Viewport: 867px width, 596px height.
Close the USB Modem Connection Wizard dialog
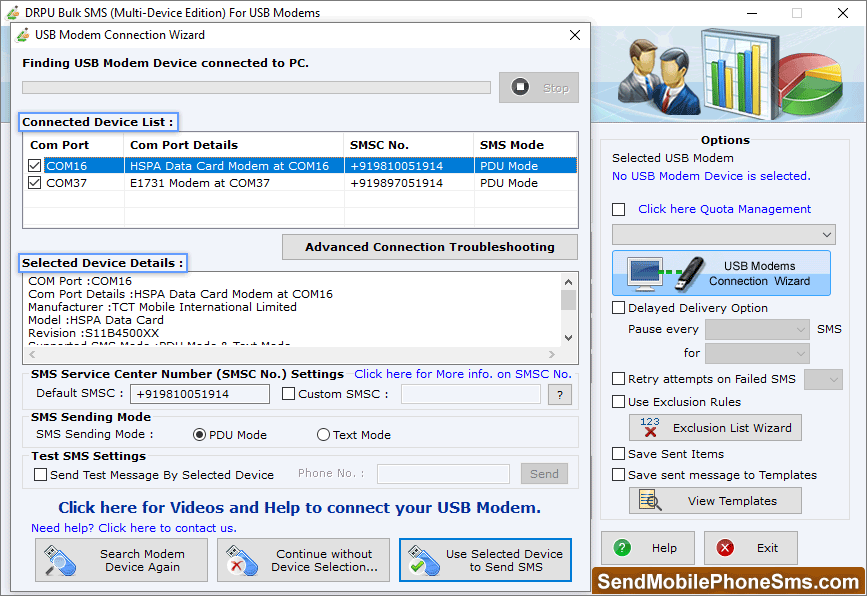pos(574,35)
